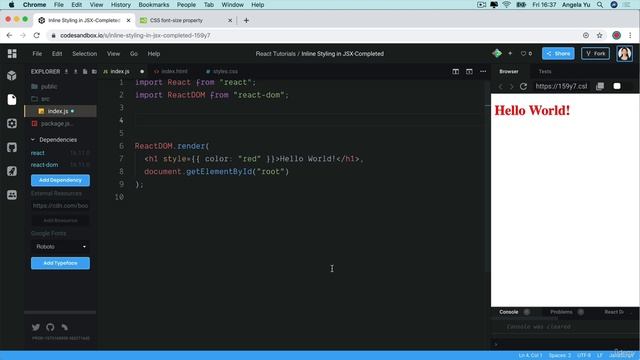
Task: Open Configuration Files gear icon in sidebar
Action: (x=12, y=123)
